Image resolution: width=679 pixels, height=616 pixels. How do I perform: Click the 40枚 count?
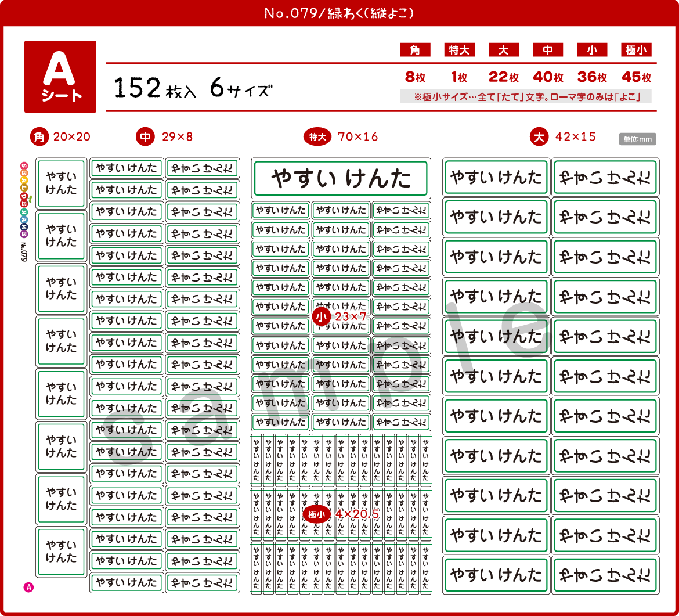pos(548,77)
